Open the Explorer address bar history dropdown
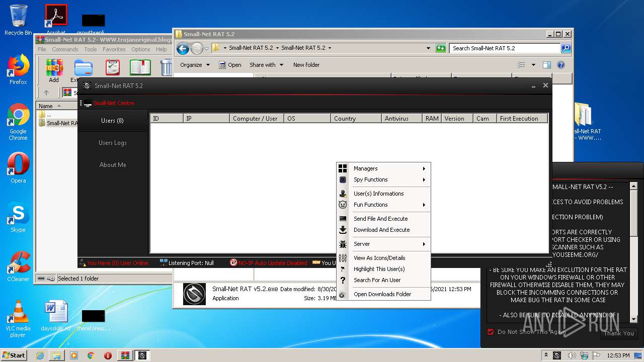Image resolution: width=644 pixels, height=362 pixels. pos(428,48)
